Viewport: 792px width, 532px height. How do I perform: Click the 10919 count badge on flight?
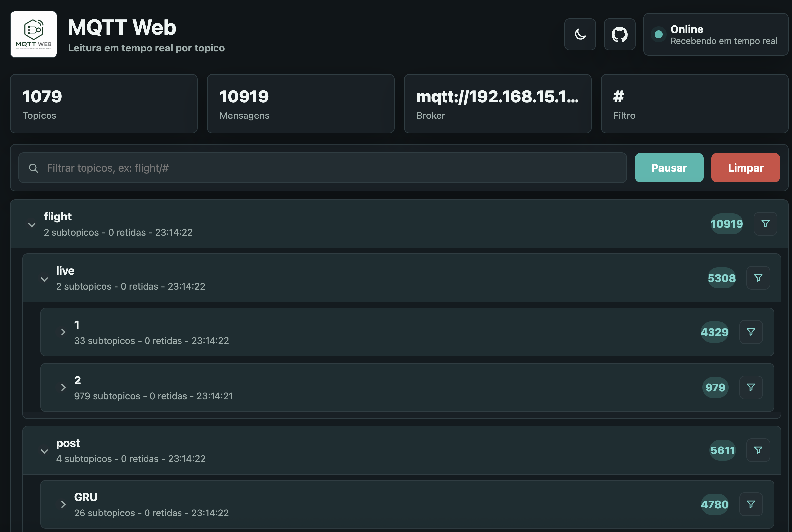click(727, 223)
